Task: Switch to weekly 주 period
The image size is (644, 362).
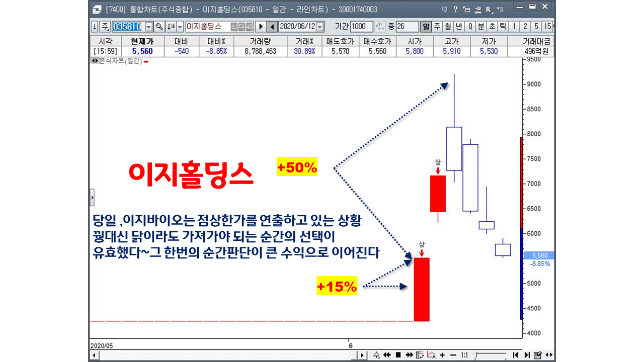Action: (437, 27)
